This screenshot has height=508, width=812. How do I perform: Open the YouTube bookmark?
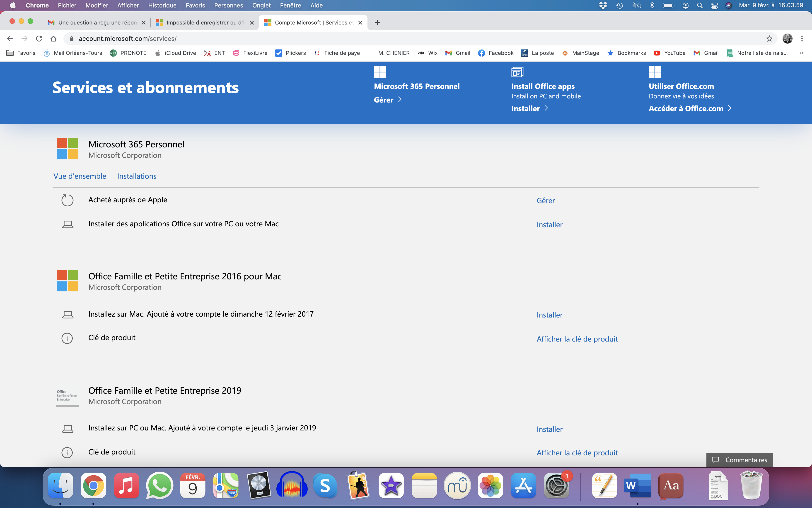point(669,53)
